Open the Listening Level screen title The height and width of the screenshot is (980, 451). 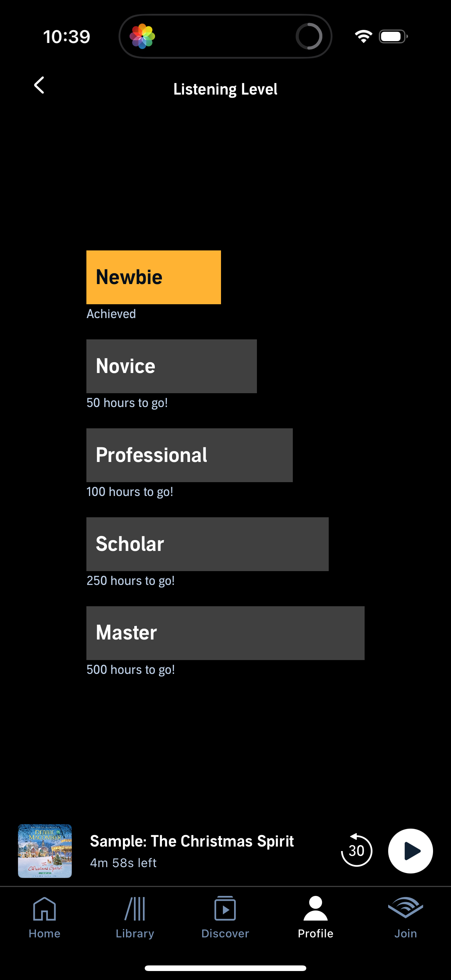(225, 89)
